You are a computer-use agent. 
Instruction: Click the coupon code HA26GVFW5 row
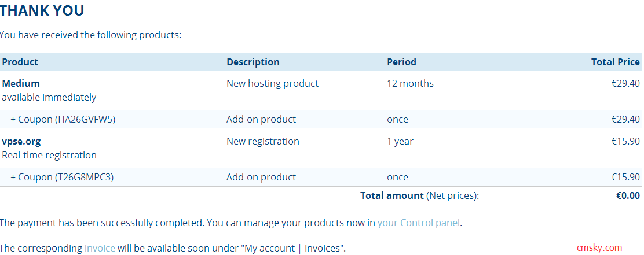pos(63,119)
